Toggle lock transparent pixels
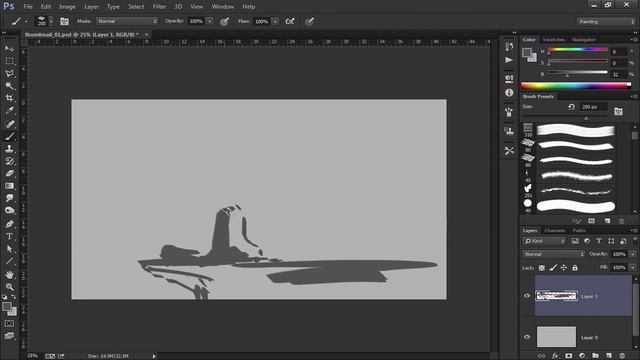The image size is (640, 360). tap(542, 268)
